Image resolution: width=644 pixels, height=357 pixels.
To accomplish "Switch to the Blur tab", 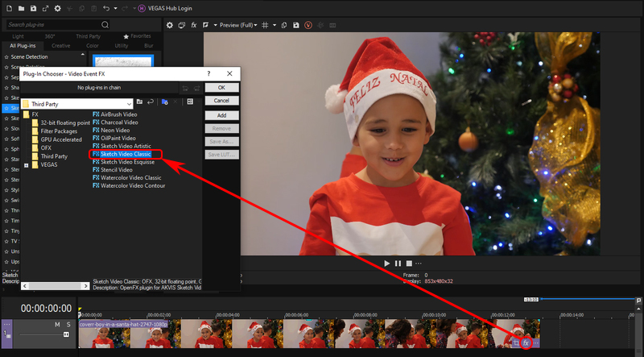I will (x=149, y=46).
